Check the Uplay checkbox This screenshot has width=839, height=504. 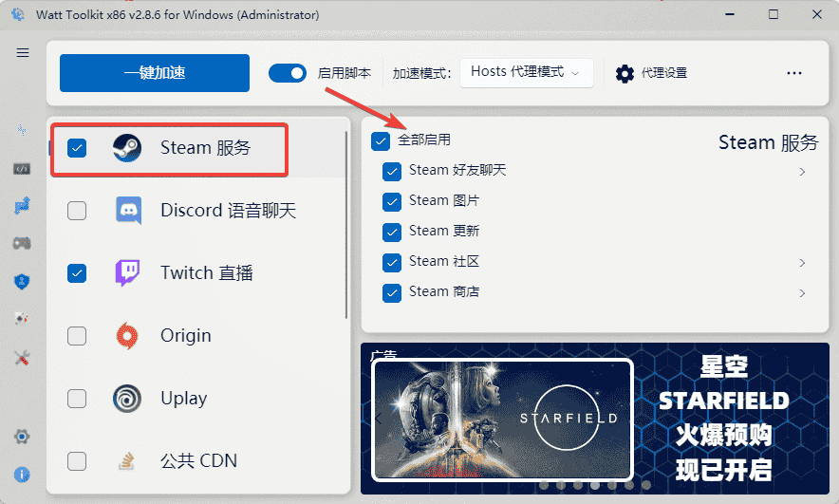click(x=77, y=399)
